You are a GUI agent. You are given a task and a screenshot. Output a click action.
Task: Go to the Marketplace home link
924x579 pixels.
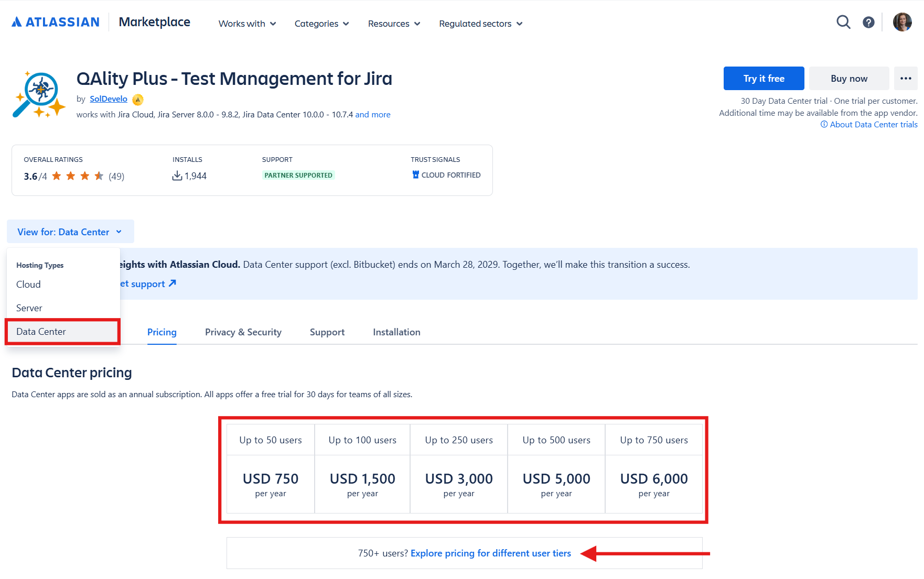pyautogui.click(x=155, y=22)
